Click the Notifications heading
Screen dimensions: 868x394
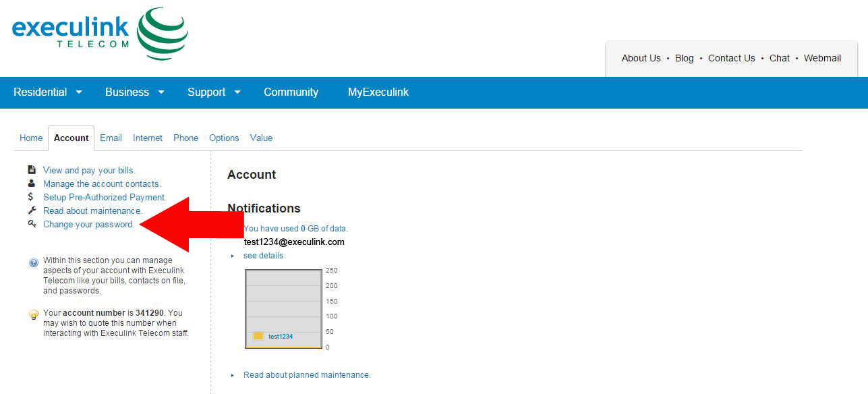pyautogui.click(x=264, y=208)
